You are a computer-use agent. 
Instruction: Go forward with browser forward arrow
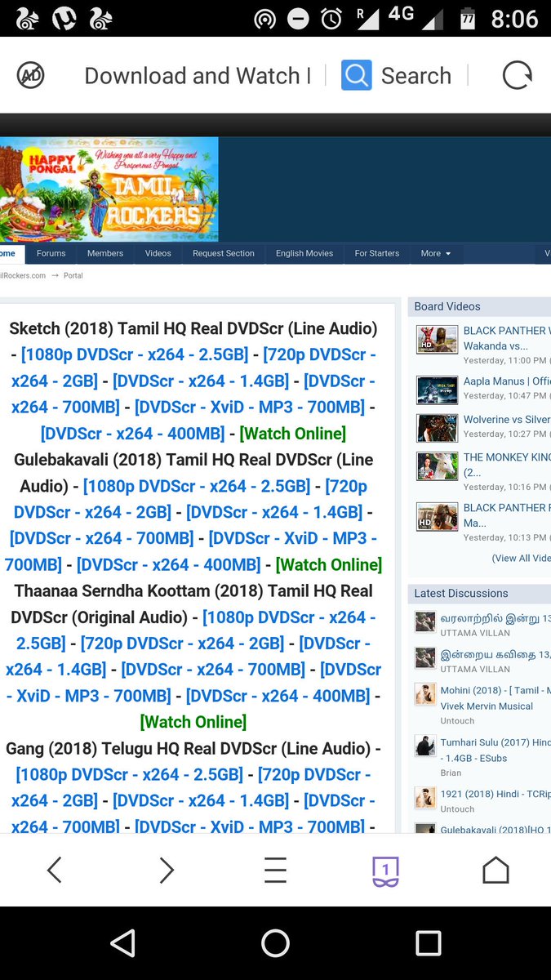click(166, 870)
